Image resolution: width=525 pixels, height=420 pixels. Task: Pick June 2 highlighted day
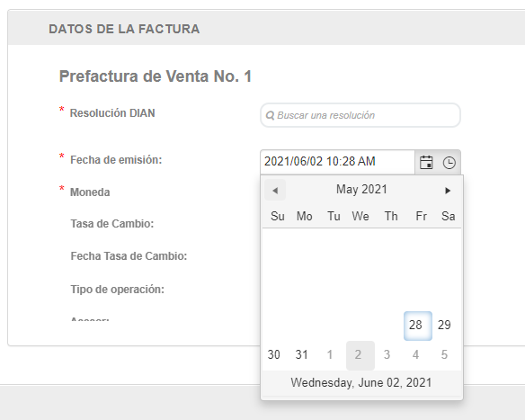[360, 355]
